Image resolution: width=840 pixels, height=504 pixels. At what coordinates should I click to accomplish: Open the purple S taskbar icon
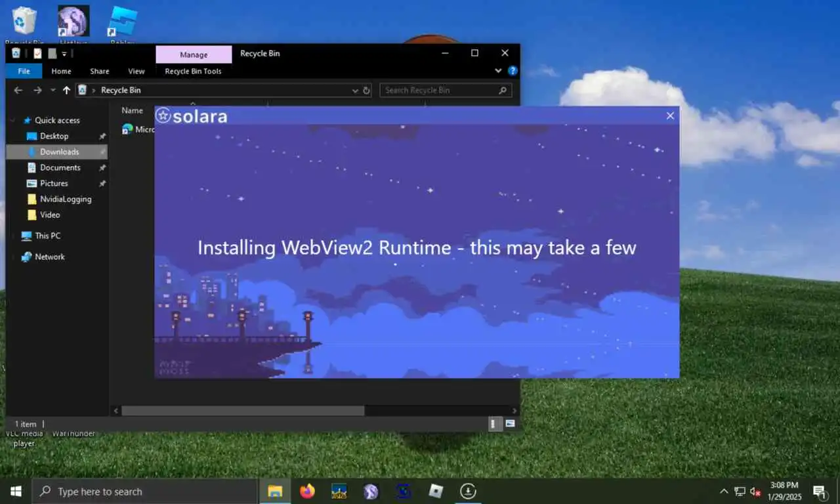371,491
